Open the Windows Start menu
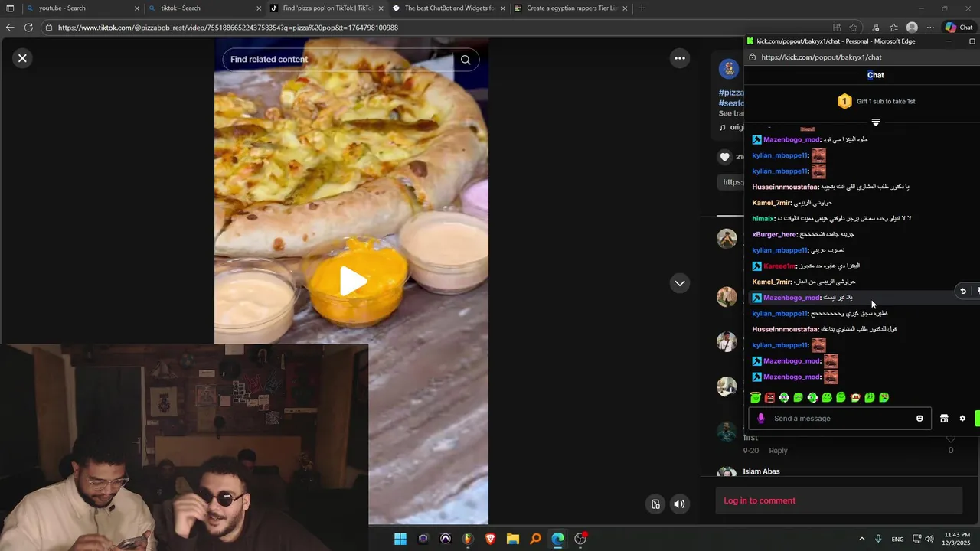This screenshot has width=980, height=551. point(400,539)
